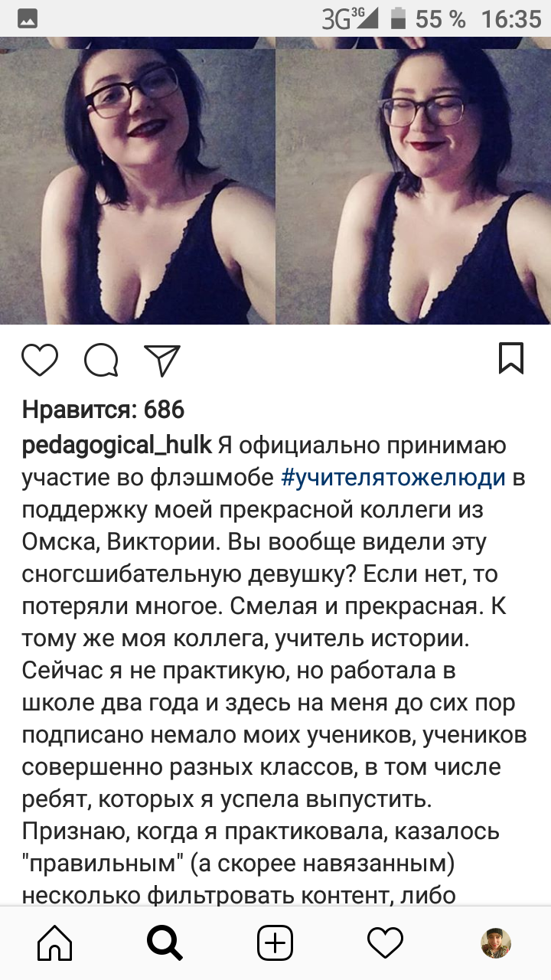This screenshot has height=980, width=551.
Task: Tap the left photo in the collage
Action: 138,181
